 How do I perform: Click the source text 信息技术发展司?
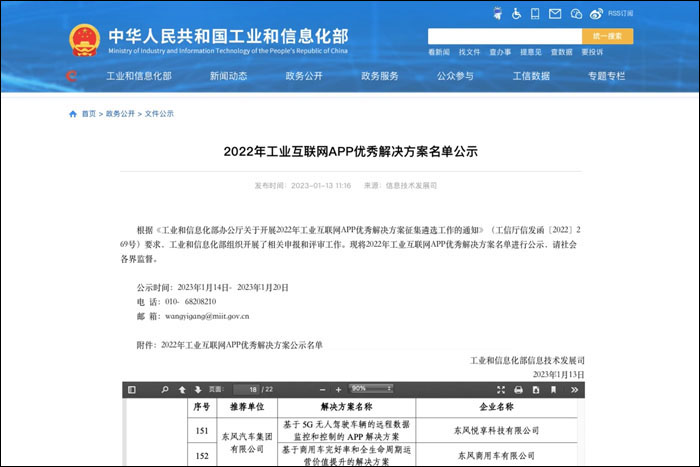coord(411,186)
